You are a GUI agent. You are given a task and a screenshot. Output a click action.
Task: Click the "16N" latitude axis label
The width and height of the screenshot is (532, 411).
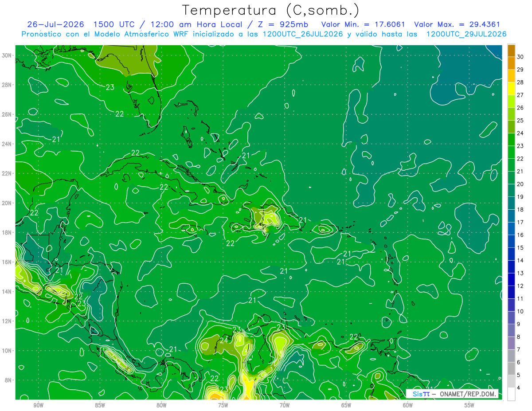pyautogui.click(x=7, y=262)
